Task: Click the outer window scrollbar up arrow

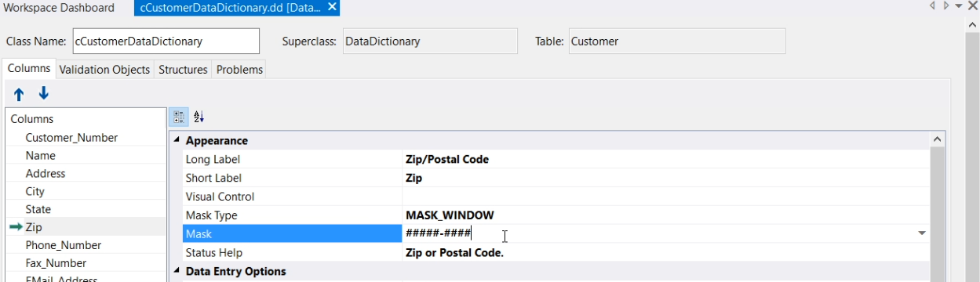Action: (973, 26)
